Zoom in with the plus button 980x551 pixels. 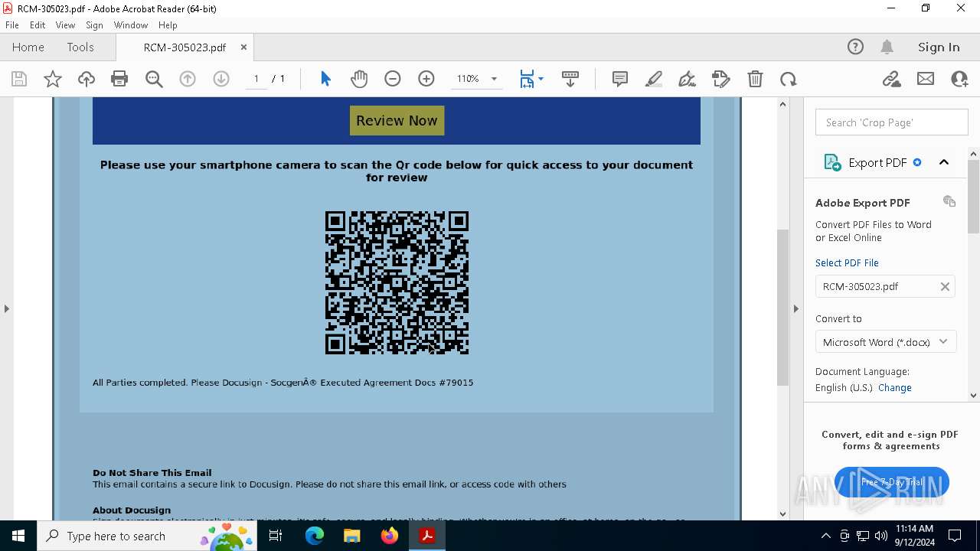pos(426,79)
